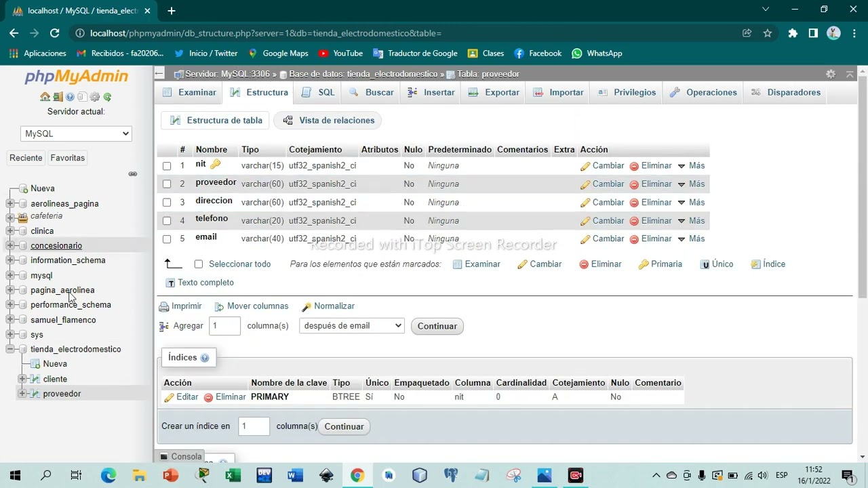This screenshot has height=488, width=868.
Task: Click the Primaria key icon below table
Action: click(x=644, y=264)
